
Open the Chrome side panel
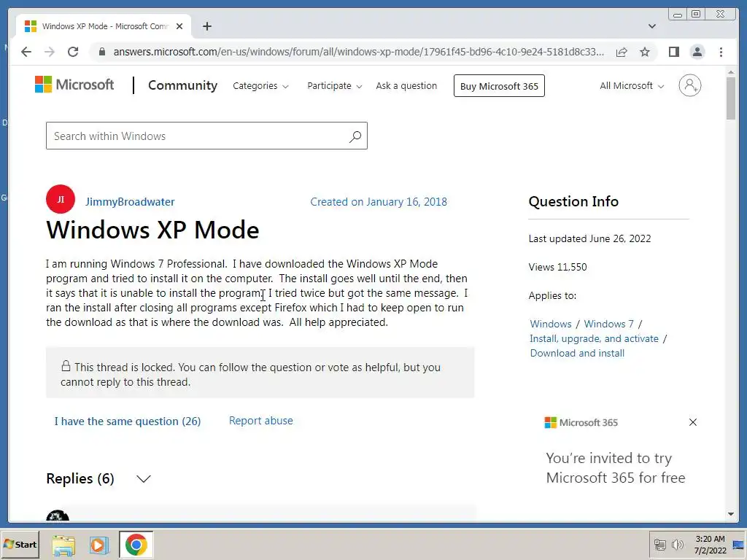click(673, 52)
